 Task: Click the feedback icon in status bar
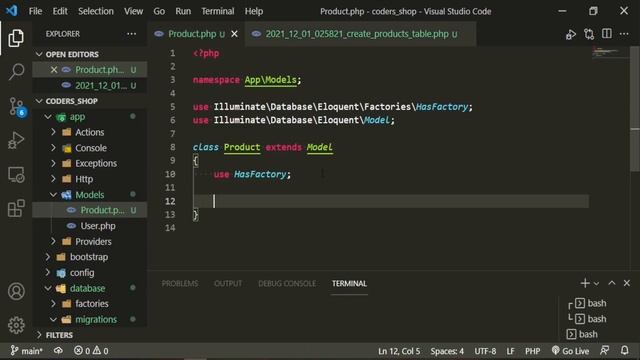click(x=604, y=350)
